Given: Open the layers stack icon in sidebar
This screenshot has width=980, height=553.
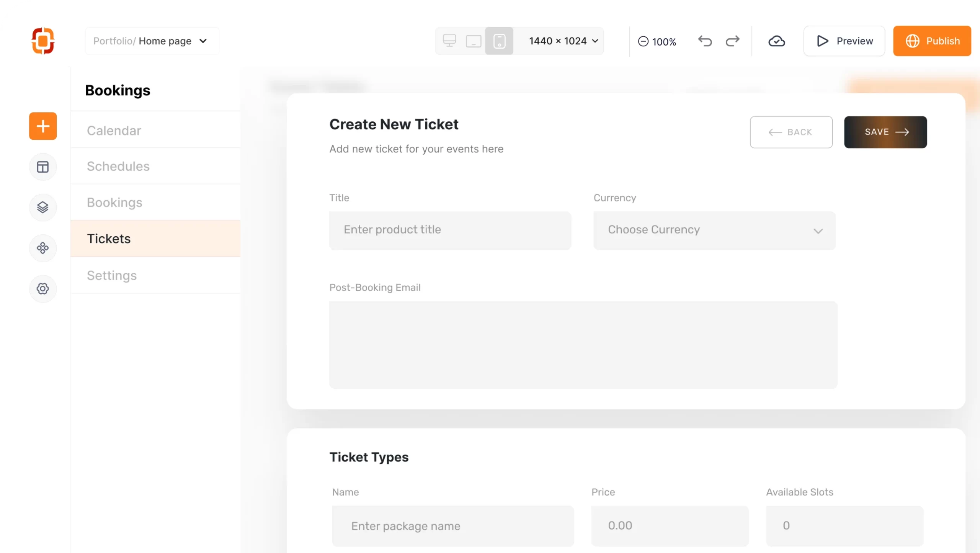Looking at the screenshot, I should pos(43,207).
